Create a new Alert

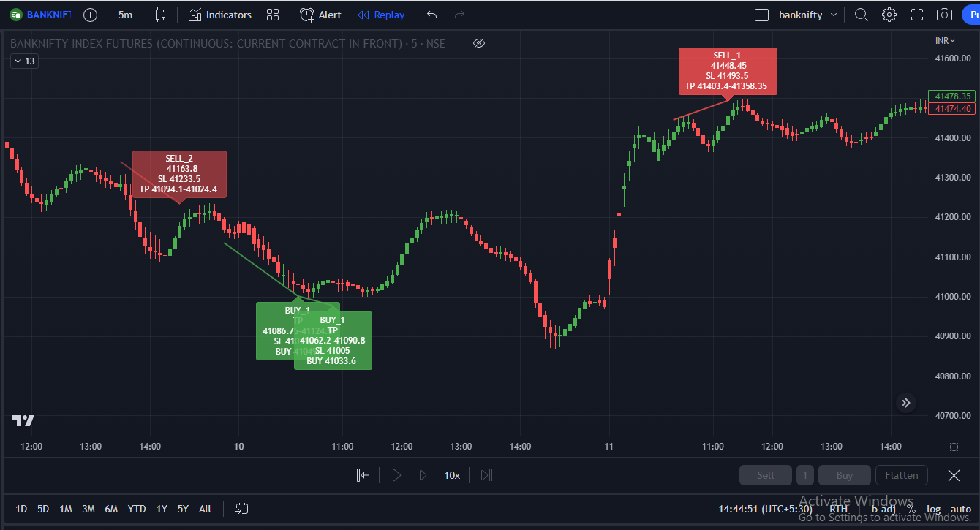(x=320, y=15)
